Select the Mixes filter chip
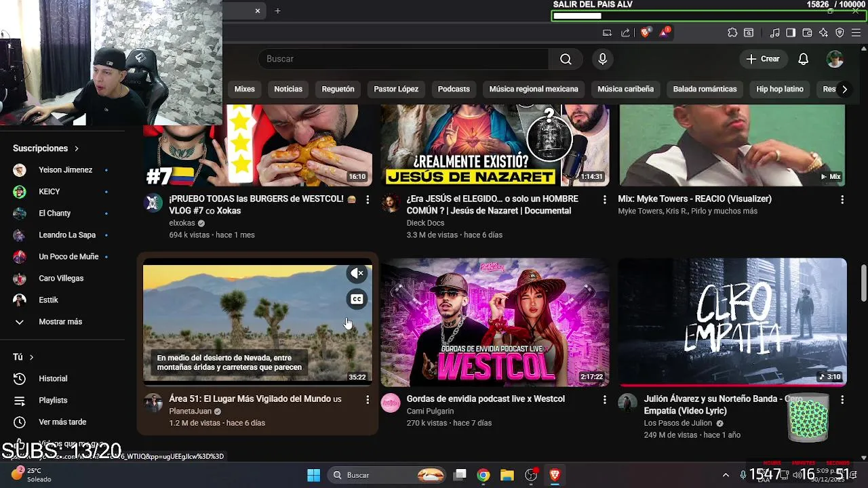Screen dimensions: 868x488 point(245,89)
